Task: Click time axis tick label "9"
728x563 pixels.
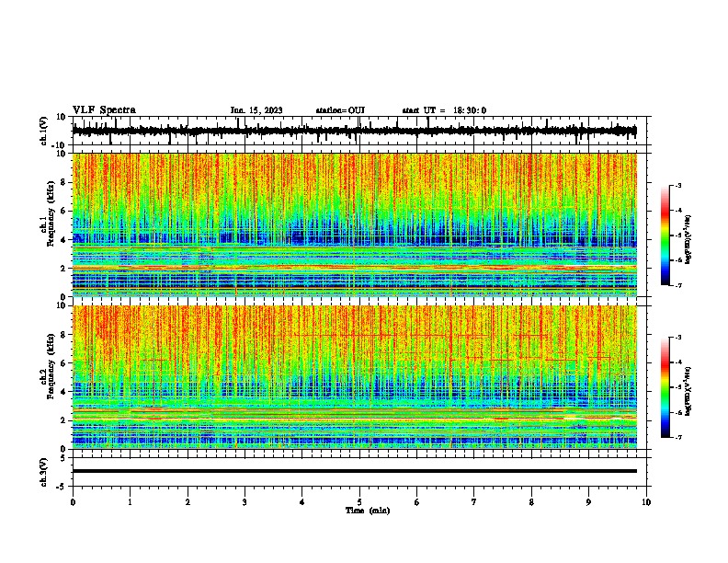Action: click(x=588, y=502)
